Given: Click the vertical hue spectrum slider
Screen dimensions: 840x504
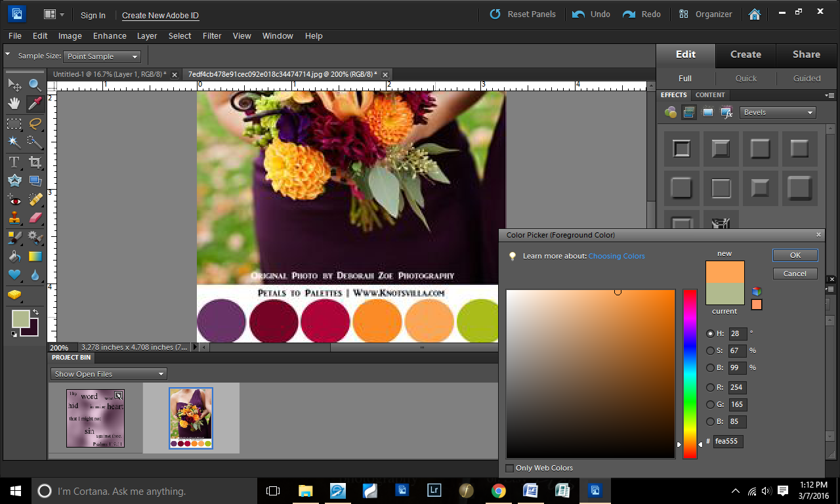Looking at the screenshot, I should tap(690, 374).
